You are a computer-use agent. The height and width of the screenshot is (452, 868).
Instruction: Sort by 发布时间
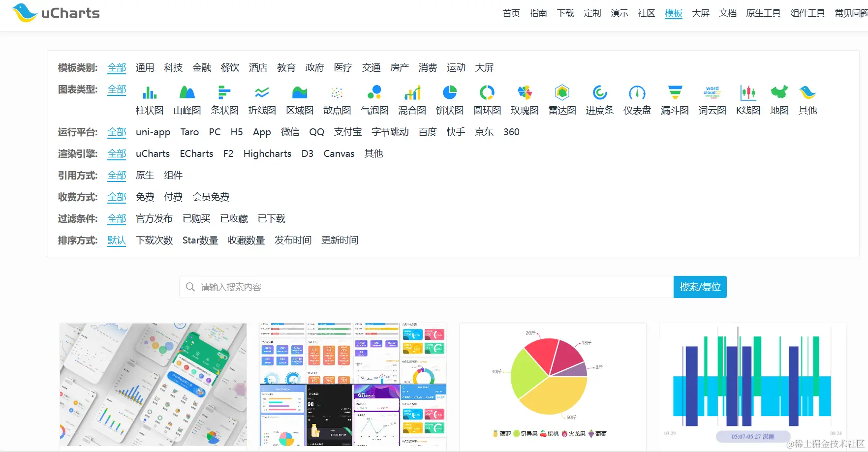293,240
